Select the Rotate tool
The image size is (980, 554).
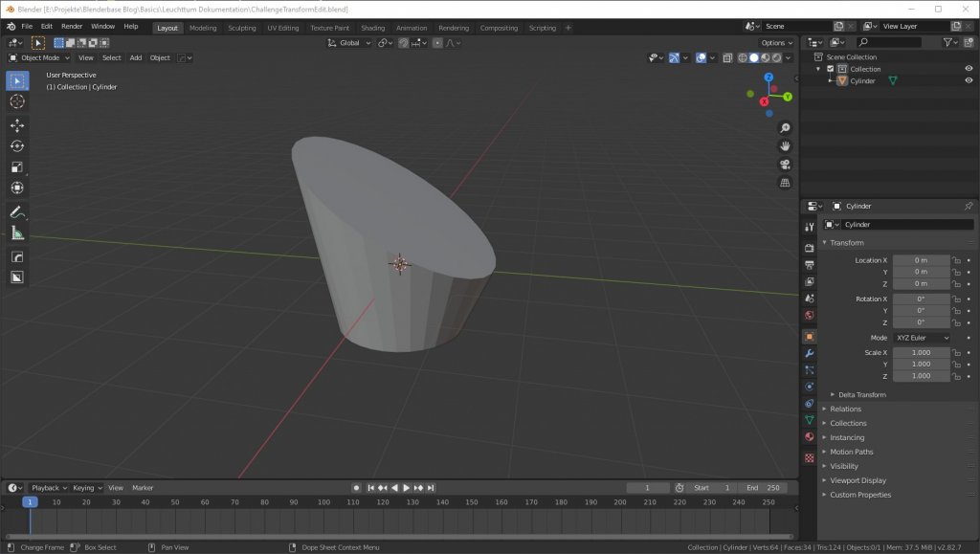17,145
